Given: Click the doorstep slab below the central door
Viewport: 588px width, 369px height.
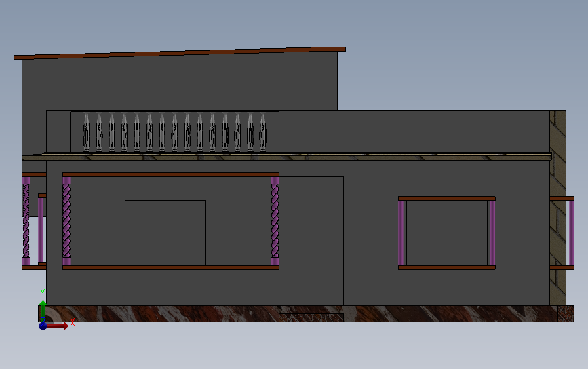Looking at the screenshot, I should (311, 317).
